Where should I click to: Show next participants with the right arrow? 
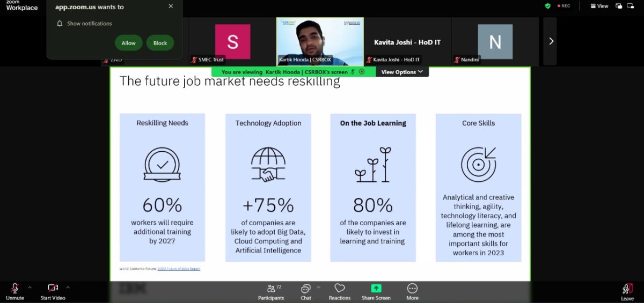click(550, 41)
